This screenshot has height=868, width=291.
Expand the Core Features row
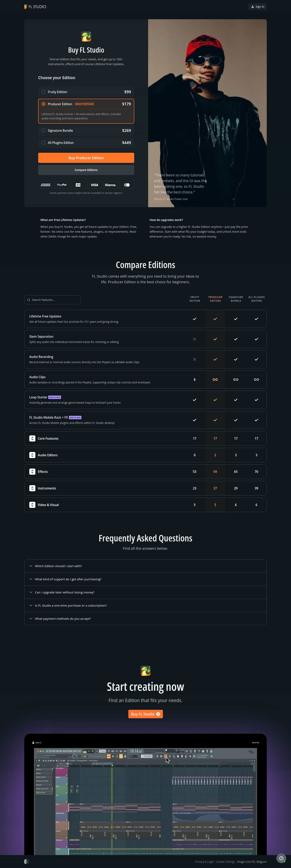[32, 438]
